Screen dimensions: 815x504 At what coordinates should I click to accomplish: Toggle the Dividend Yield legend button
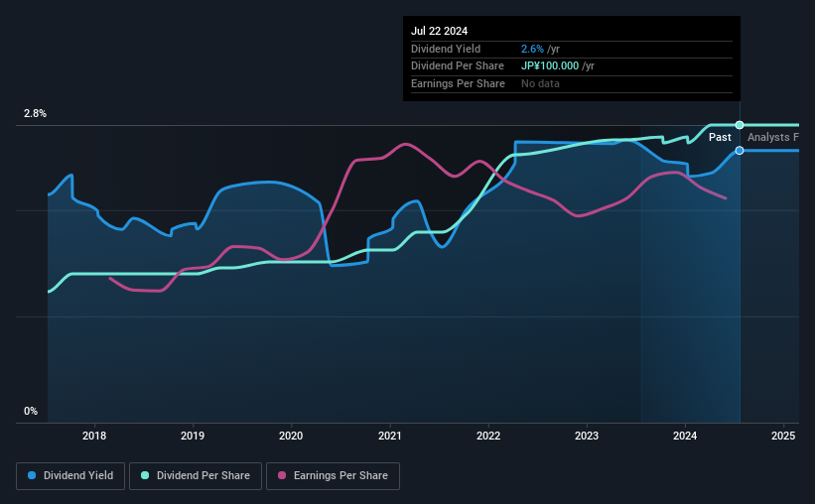(70, 476)
